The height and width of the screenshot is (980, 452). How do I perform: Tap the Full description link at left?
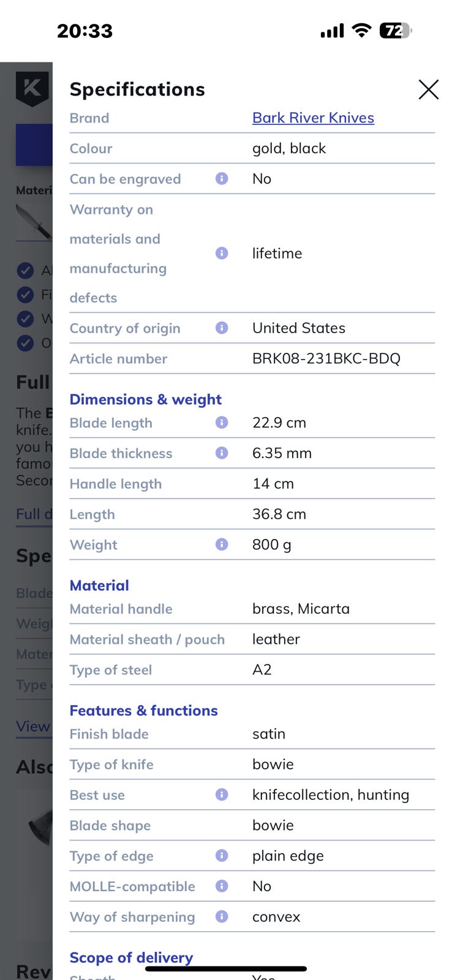pos(33,514)
